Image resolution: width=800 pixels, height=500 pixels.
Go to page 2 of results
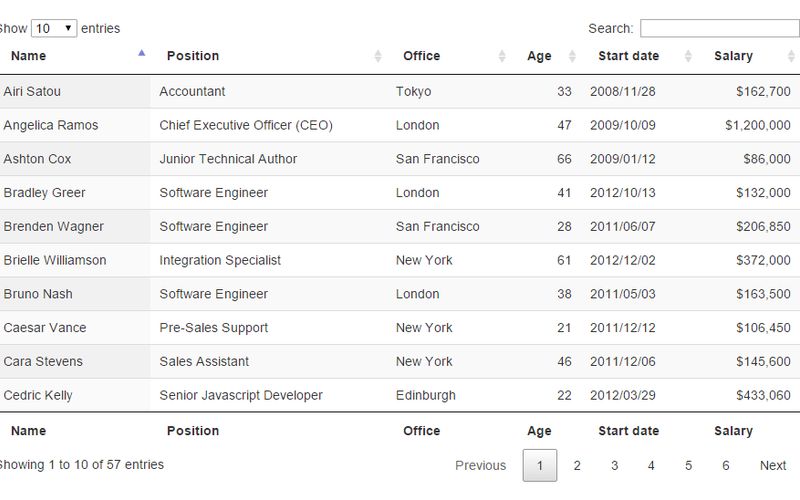pos(577,465)
